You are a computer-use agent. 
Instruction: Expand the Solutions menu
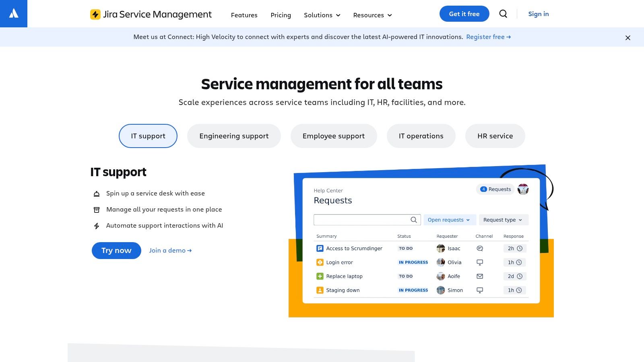[x=322, y=15]
